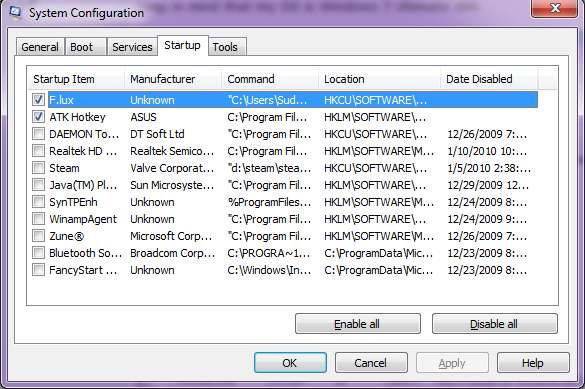Open the Boot tab
This screenshot has width=585, height=389.
point(85,47)
